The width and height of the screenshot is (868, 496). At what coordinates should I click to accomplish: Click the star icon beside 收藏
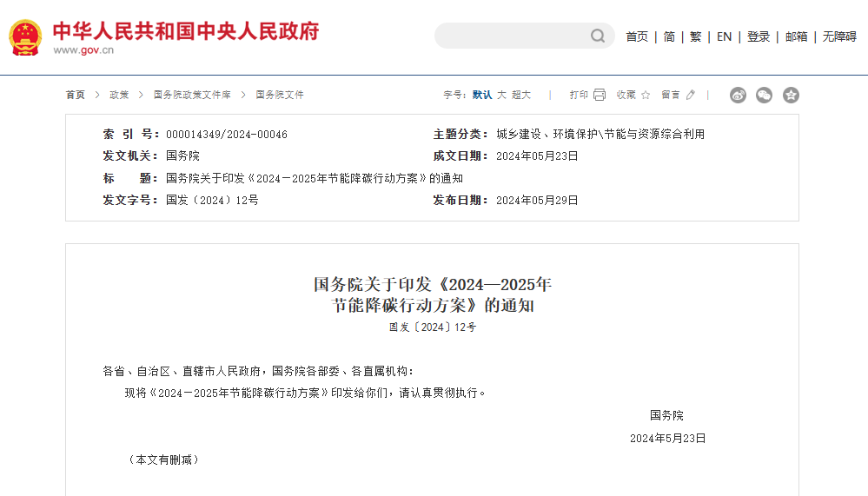tap(646, 95)
